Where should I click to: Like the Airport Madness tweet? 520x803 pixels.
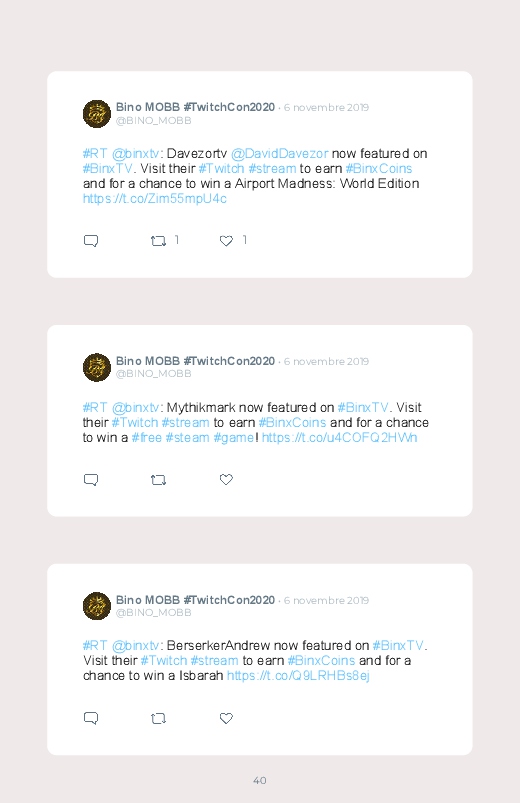[226, 241]
